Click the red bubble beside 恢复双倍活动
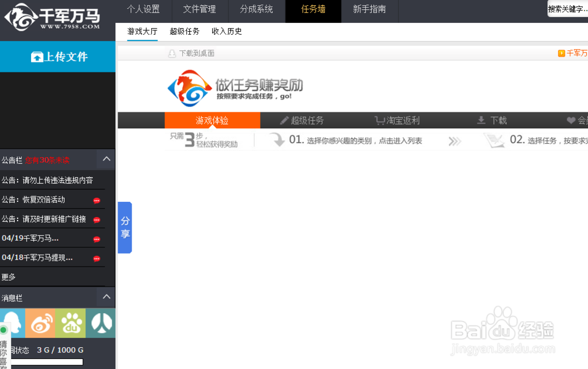 (97, 201)
